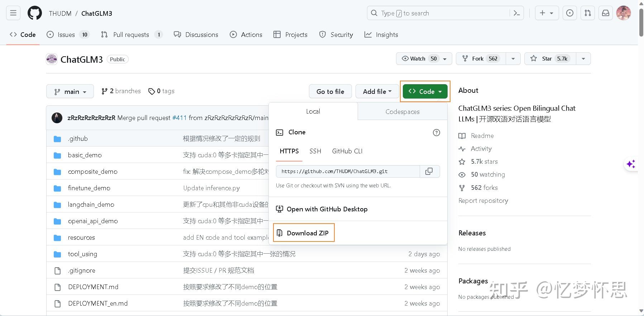Screen dimensions: 644x316
Task: Click the .gitignore file icon
Action: click(57, 271)
